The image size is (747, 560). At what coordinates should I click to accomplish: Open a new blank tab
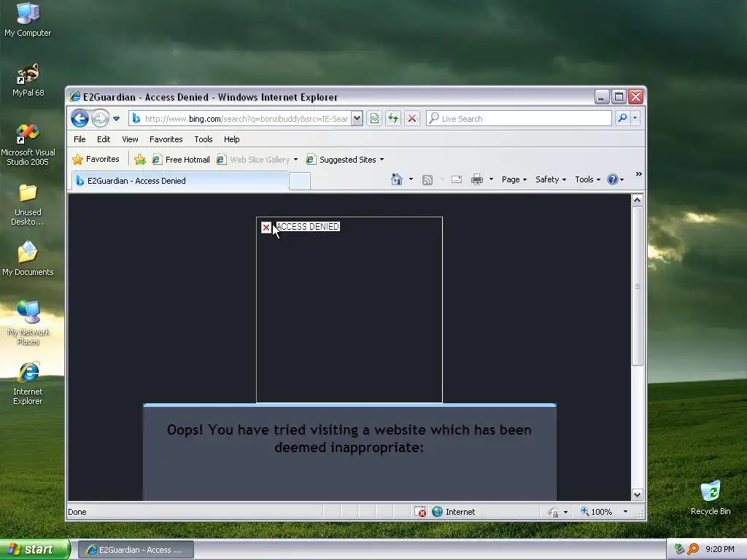300,182
